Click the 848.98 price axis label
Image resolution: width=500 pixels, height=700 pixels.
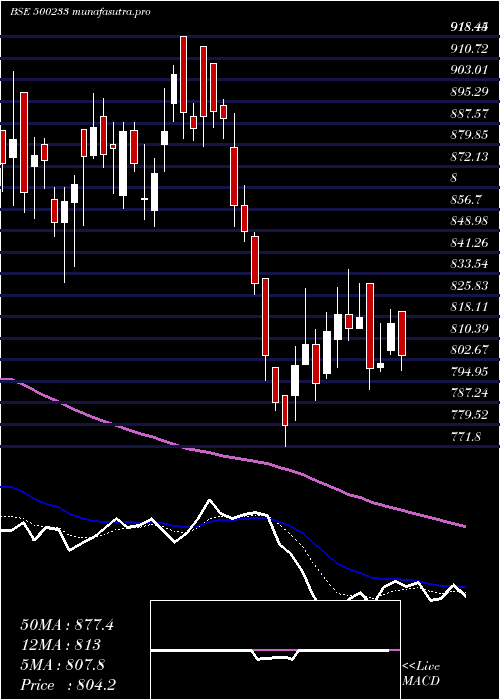pos(470,221)
